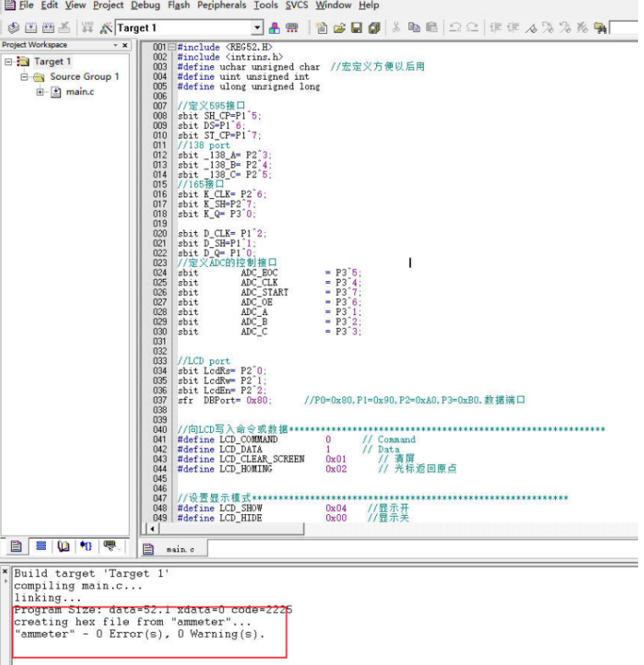This screenshot has height=665, width=644.
Task: Click the Paste toolbar icon
Action: click(431, 28)
